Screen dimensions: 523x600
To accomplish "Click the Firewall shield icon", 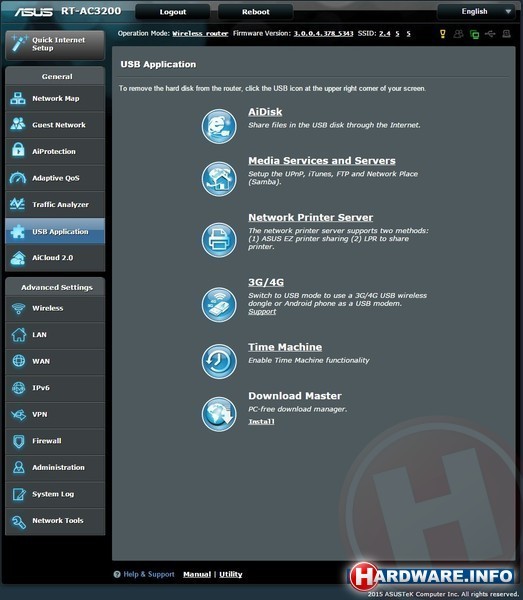I will [x=18, y=441].
